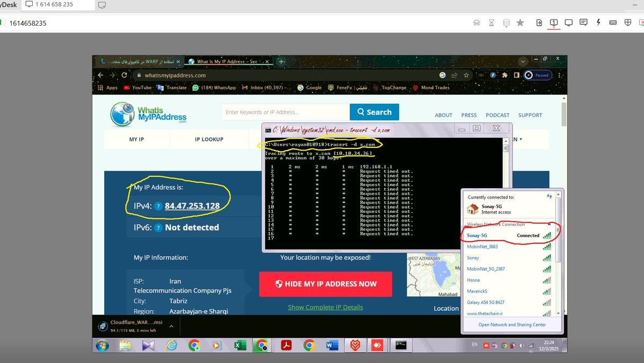The image size is (644, 363).
Task: Open AnyDesk file transfer icon
Action: (x=539, y=23)
